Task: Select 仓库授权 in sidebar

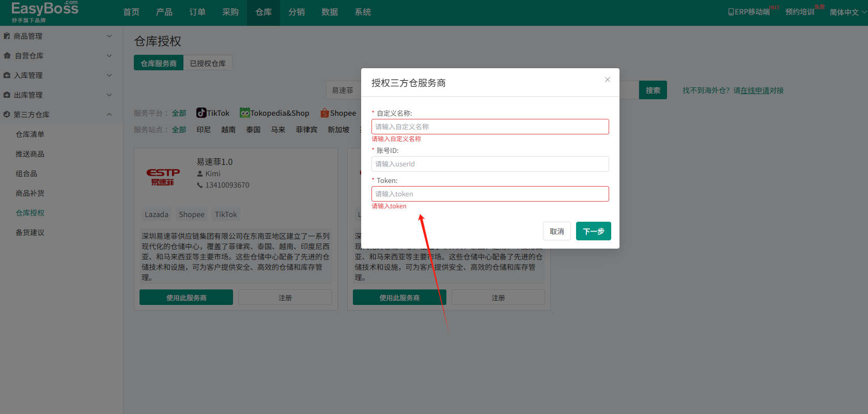Action: [x=30, y=213]
